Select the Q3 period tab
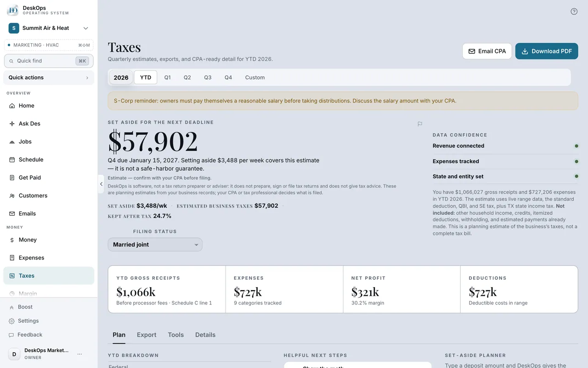588x368 pixels. click(x=208, y=77)
